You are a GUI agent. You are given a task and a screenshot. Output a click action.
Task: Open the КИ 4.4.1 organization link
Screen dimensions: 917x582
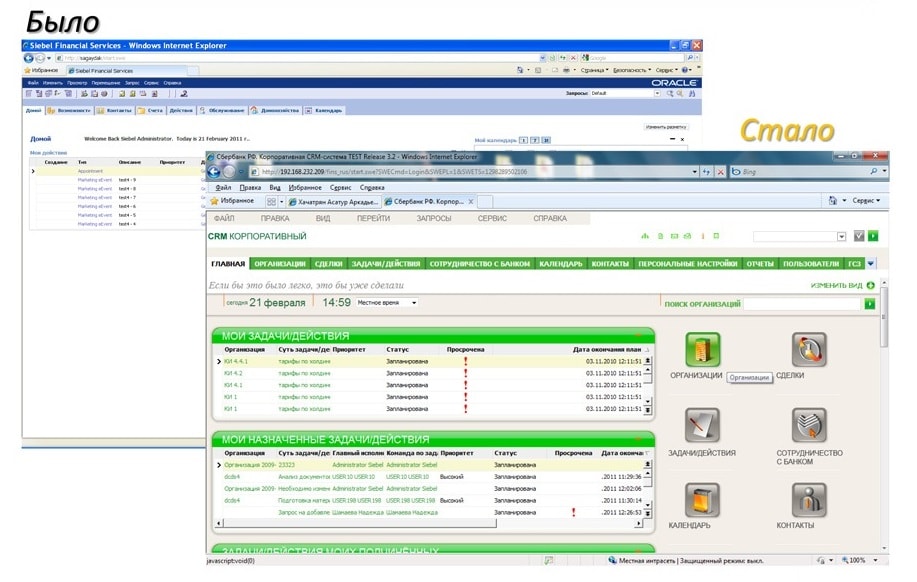tap(236, 361)
